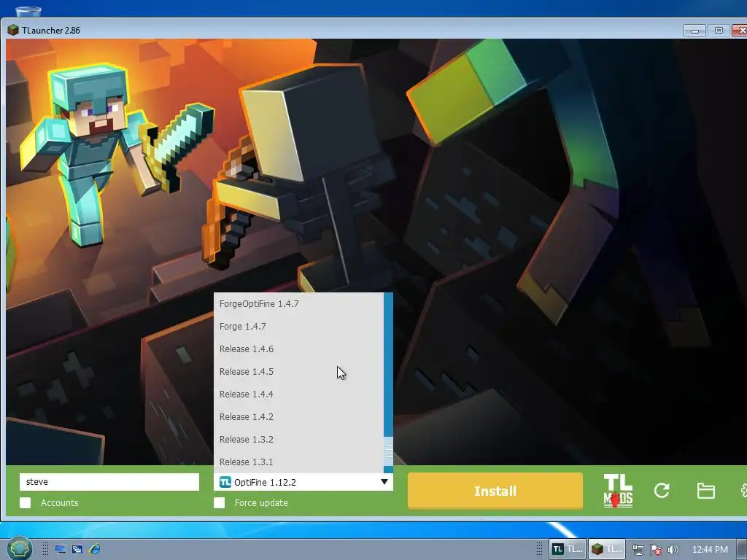
Task: Click the taskbar clock showing 12:44 PM
Action: pyautogui.click(x=710, y=550)
